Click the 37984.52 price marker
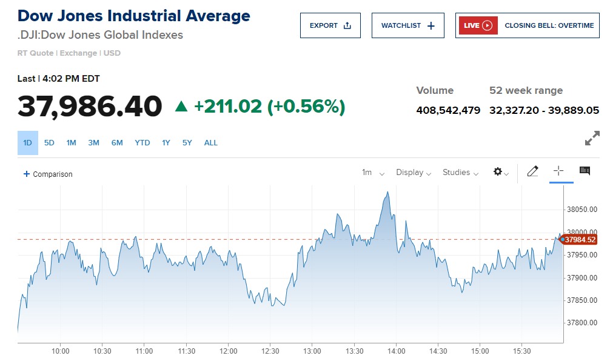610x364 pixels. pyautogui.click(x=580, y=240)
